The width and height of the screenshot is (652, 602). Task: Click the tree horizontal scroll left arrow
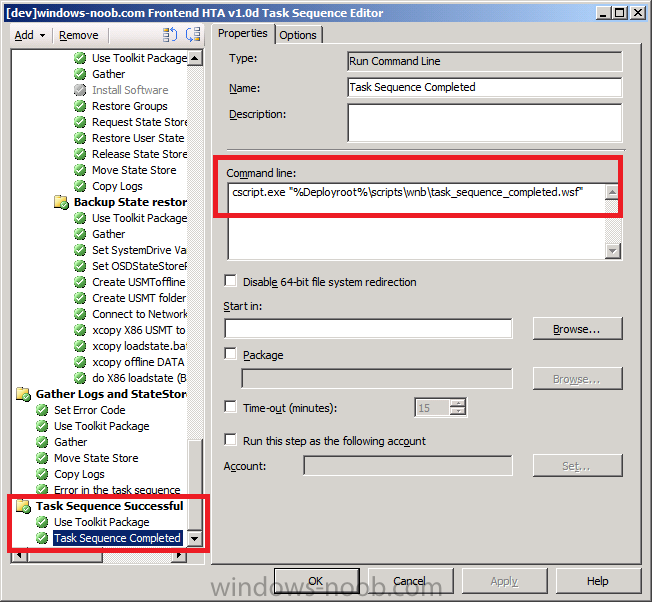tap(19, 555)
